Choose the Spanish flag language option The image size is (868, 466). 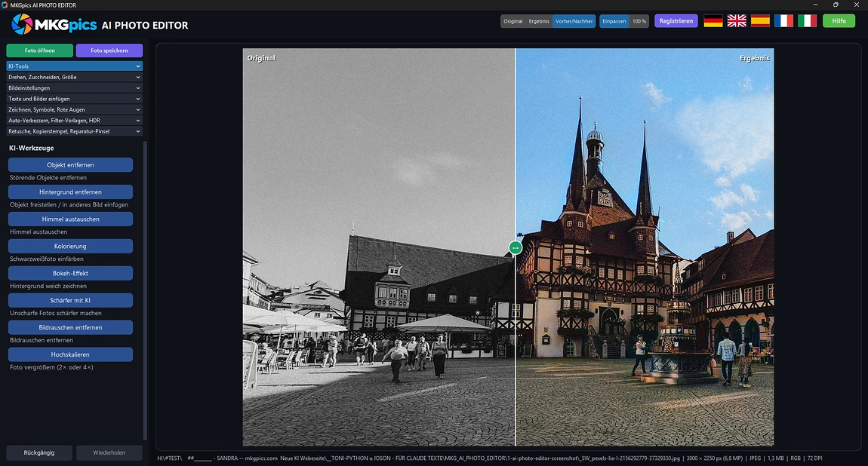point(760,21)
